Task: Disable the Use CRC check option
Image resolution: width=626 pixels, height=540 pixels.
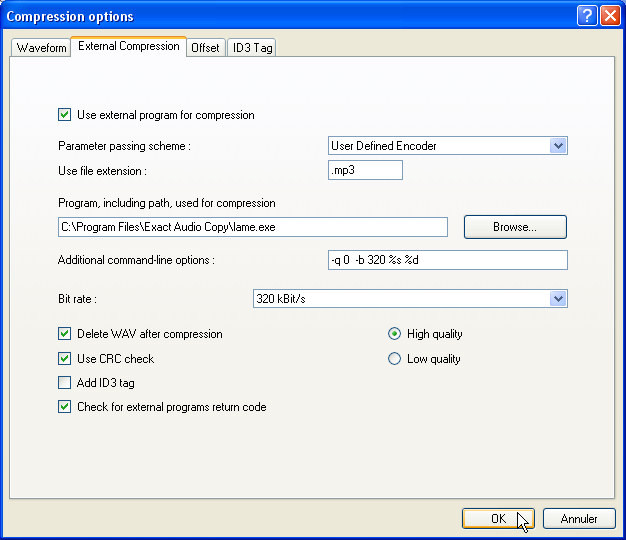Action: (x=65, y=359)
